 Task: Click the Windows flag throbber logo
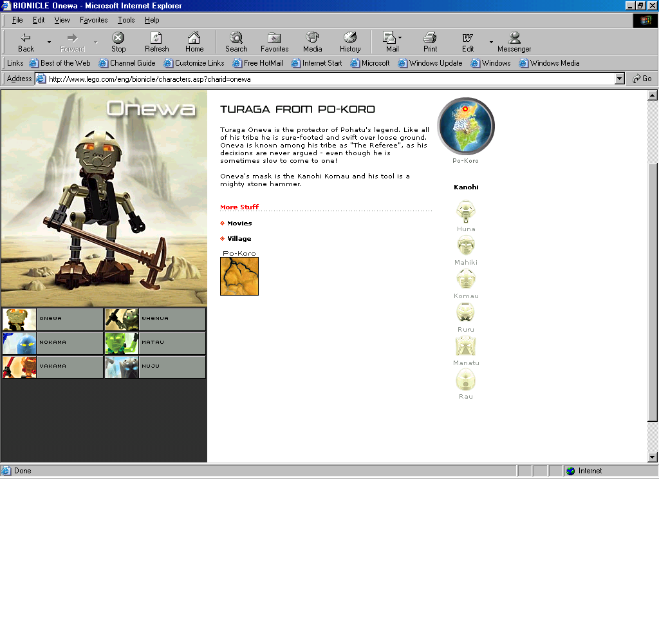click(645, 20)
